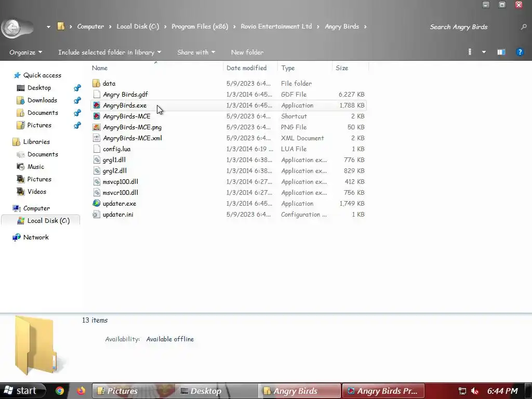Go to Local Disk (C:) breadcrumb
Image resolution: width=532 pixels, height=399 pixels.
pos(138,26)
